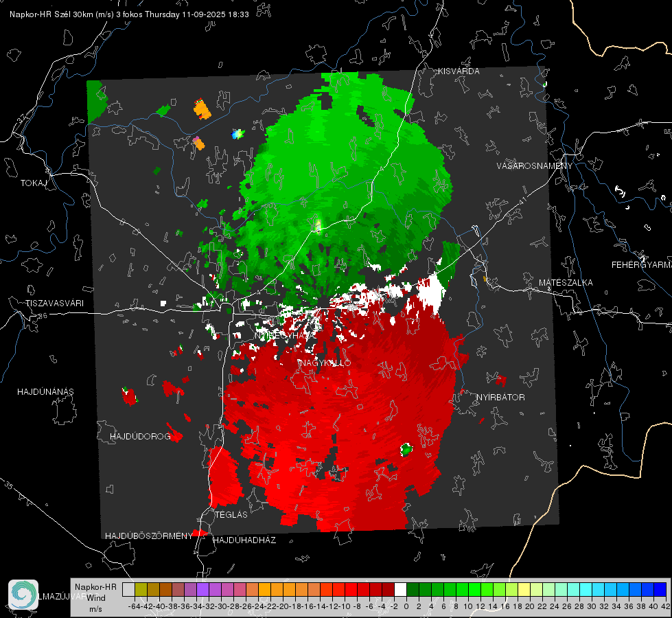
Task: Pick the darkest green swatch after 0
Action: [413, 589]
